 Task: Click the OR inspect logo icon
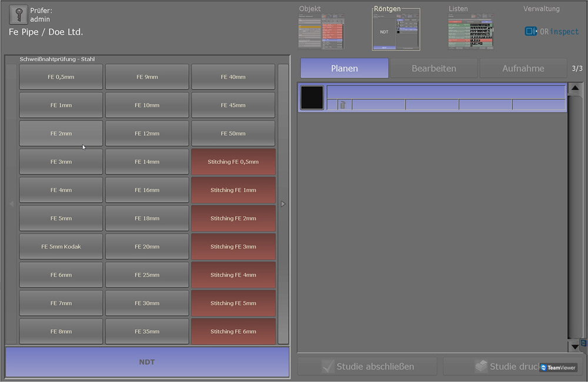(x=530, y=31)
